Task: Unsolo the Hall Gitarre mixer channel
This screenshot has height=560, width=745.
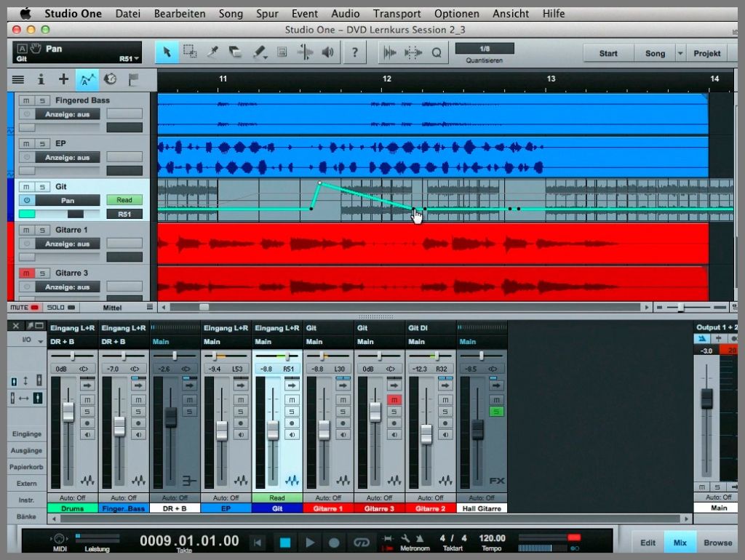Action: pos(496,412)
